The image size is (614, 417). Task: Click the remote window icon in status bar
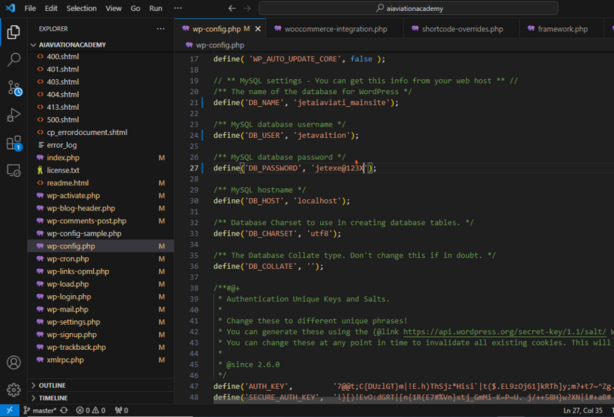pyautogui.click(x=9, y=410)
